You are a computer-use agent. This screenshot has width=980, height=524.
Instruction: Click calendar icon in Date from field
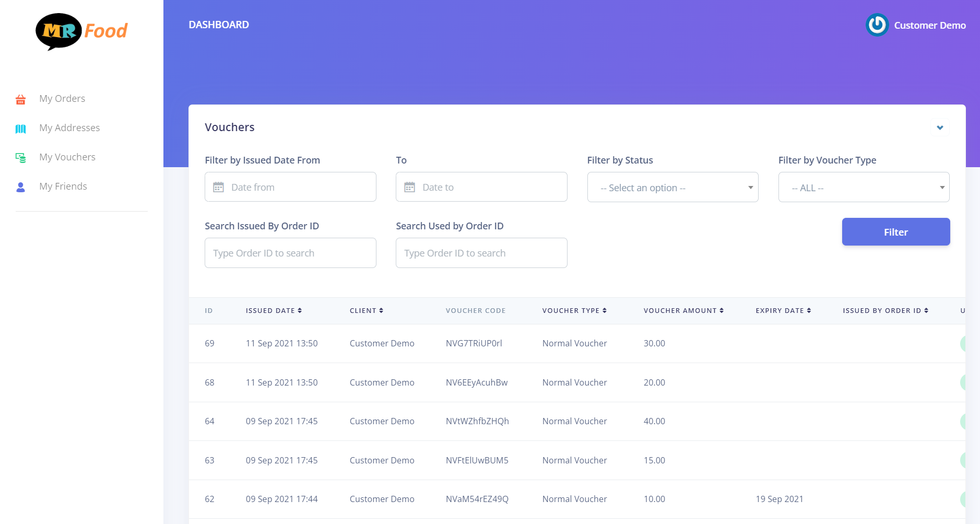(219, 187)
